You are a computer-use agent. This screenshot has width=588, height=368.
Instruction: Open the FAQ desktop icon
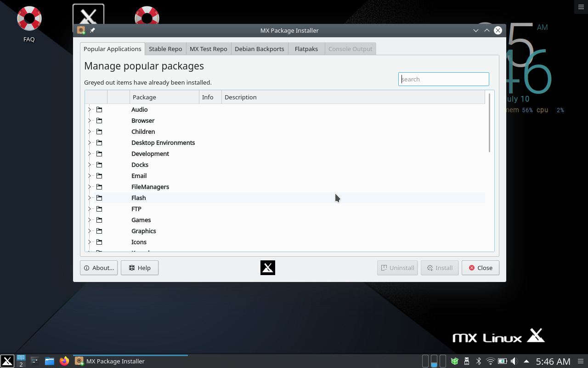click(x=29, y=23)
